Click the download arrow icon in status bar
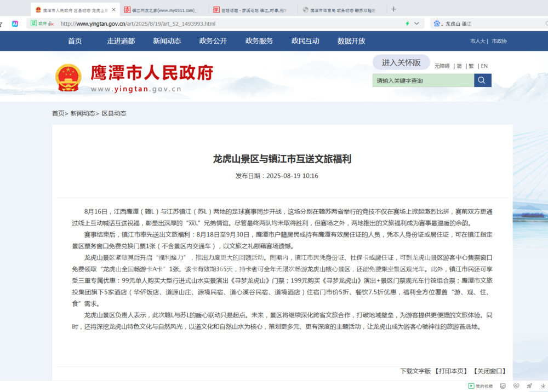The image size is (548, 392). 543,387
